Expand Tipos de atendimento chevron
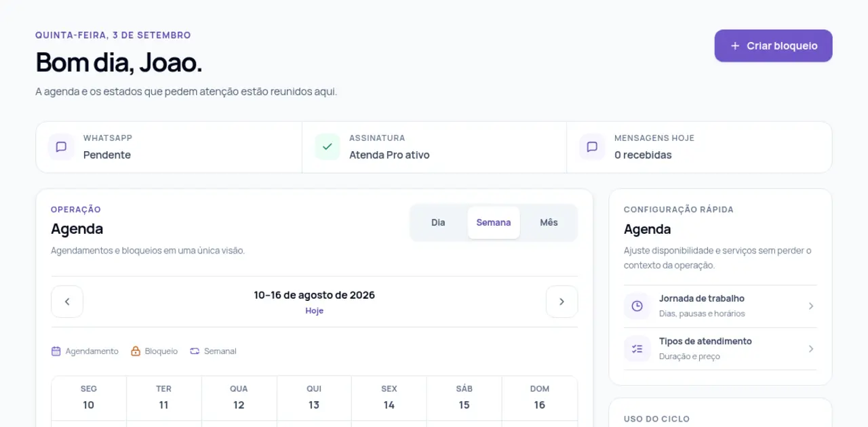The width and height of the screenshot is (868, 427). pyautogui.click(x=811, y=348)
